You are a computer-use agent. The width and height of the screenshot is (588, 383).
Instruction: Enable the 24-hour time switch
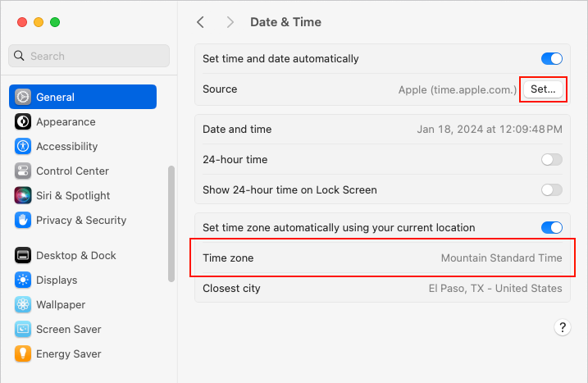551,160
